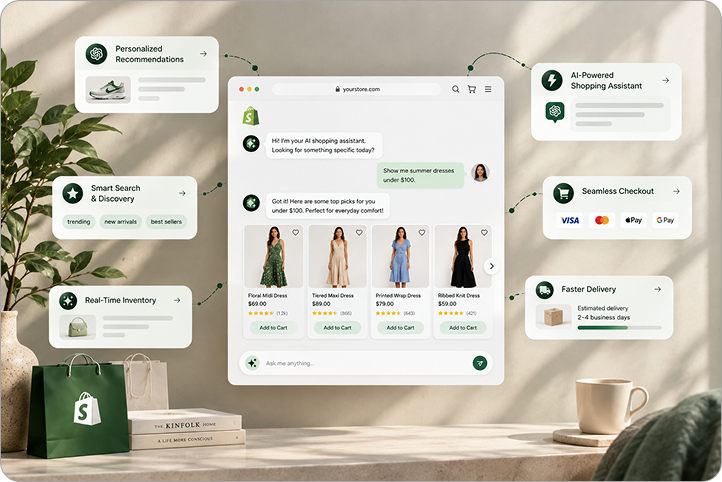Click the Real-Time Inventory sparkle icon
The height and width of the screenshot is (482, 722).
pyautogui.click(x=68, y=301)
